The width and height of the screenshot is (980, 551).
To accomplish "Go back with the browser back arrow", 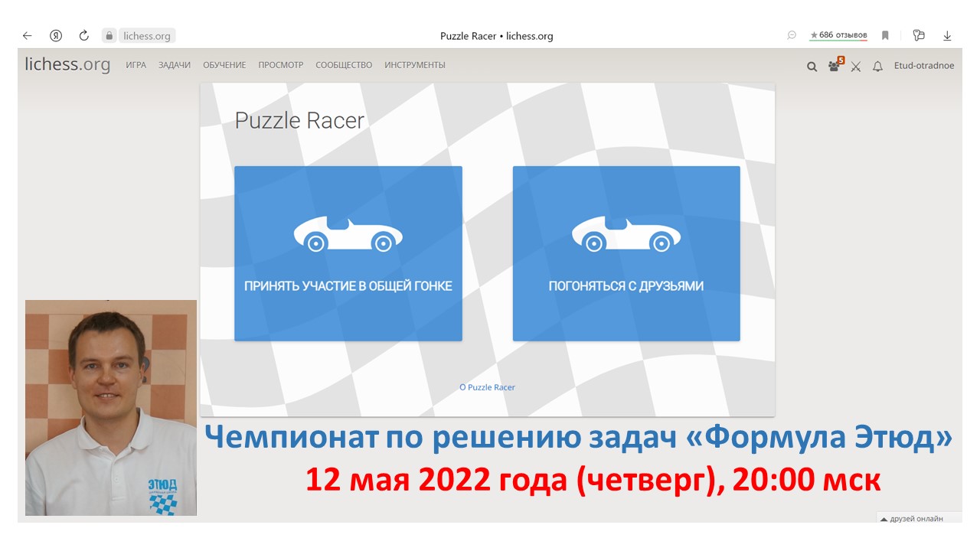I will (28, 35).
